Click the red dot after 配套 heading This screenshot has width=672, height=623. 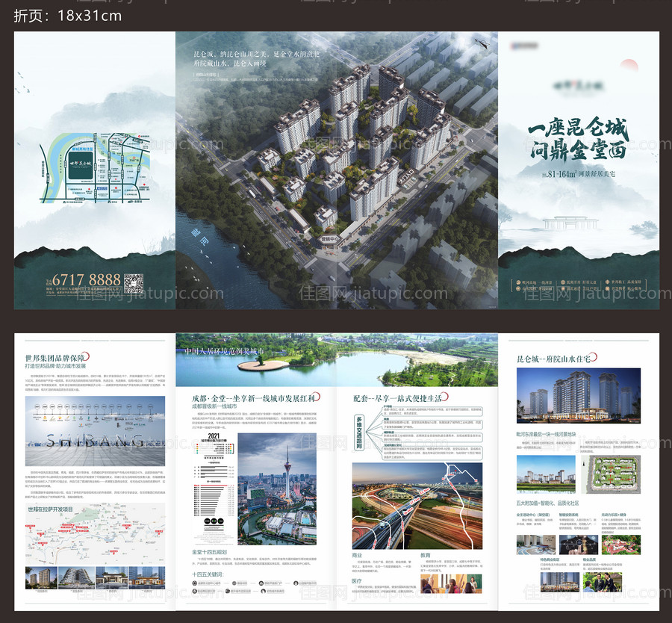tap(447, 396)
